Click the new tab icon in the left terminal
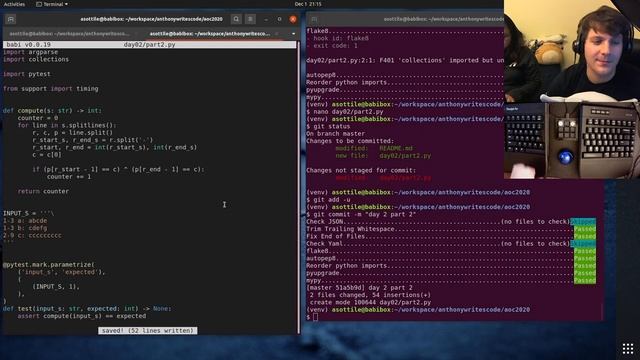Viewport: 640px width, 360px height. (11, 19)
